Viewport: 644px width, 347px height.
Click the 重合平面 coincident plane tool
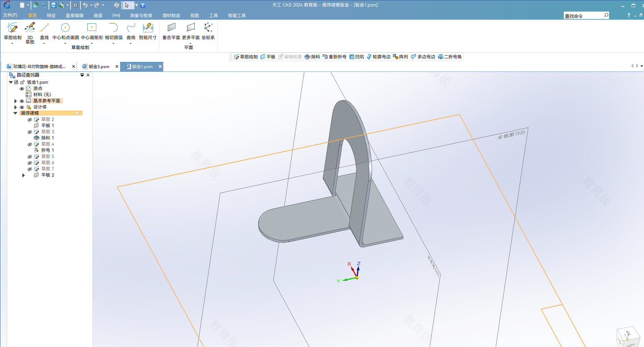tap(171, 31)
